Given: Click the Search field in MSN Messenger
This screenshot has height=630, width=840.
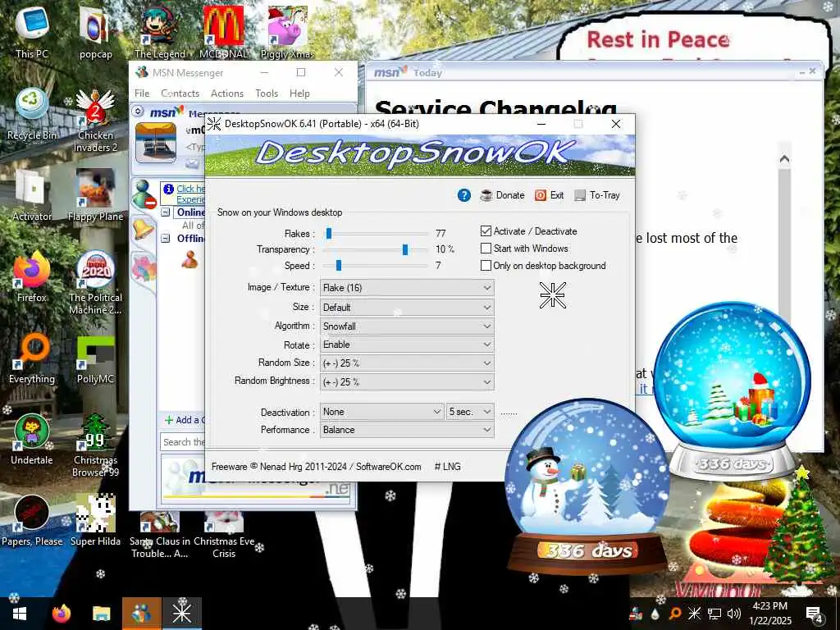Looking at the screenshot, I should [x=183, y=442].
